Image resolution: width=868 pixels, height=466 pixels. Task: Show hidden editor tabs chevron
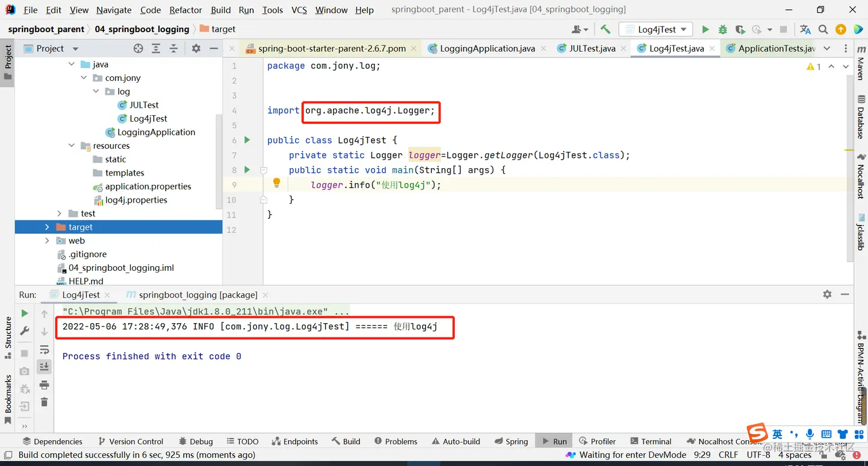tap(827, 49)
